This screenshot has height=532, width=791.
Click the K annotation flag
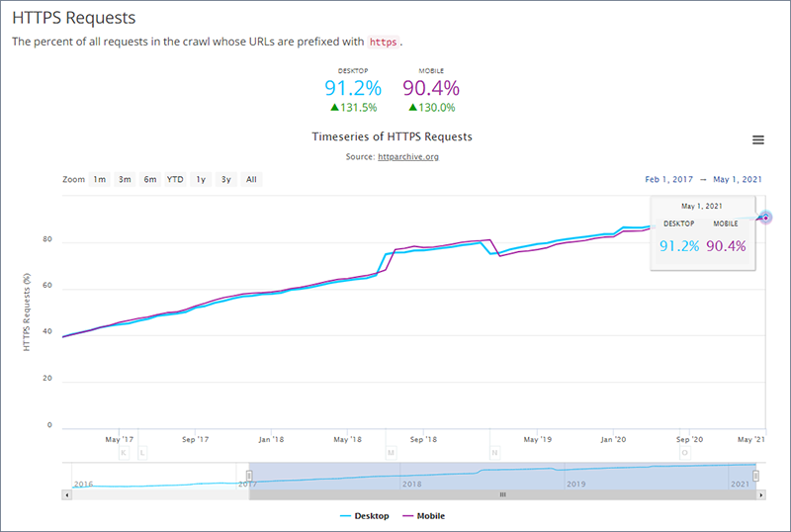click(x=124, y=453)
